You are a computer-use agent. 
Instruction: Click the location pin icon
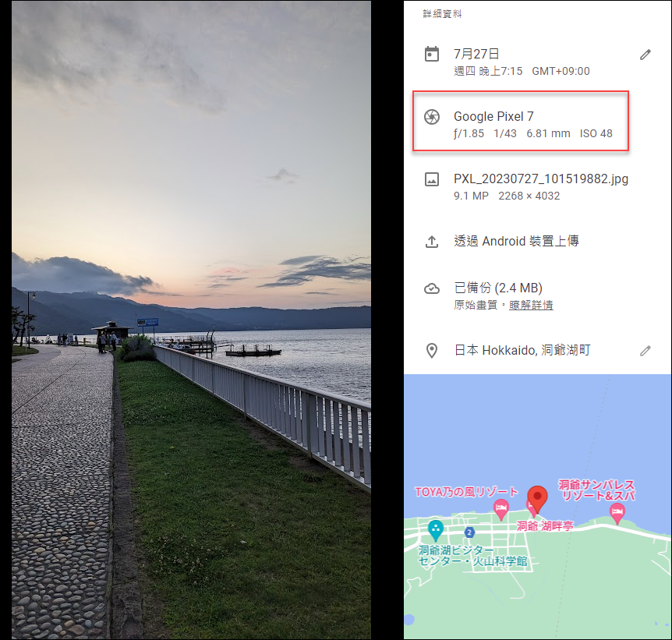point(432,351)
